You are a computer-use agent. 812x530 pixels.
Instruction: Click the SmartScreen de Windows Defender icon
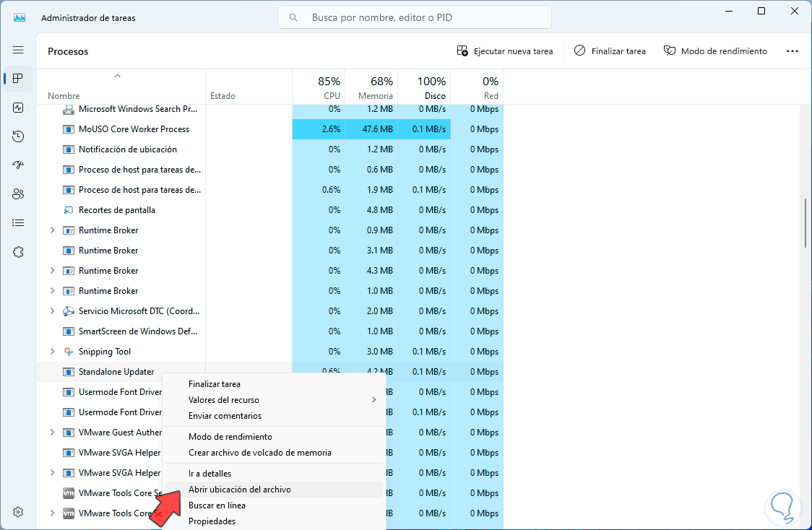pos(69,331)
